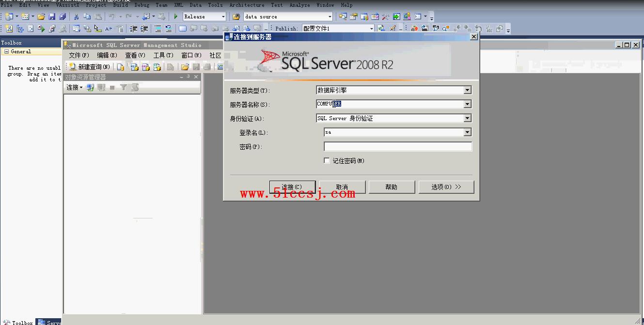Click the Save All icon in Visual Studio toolbar
Screen dimensions: 644x325
click(62, 16)
